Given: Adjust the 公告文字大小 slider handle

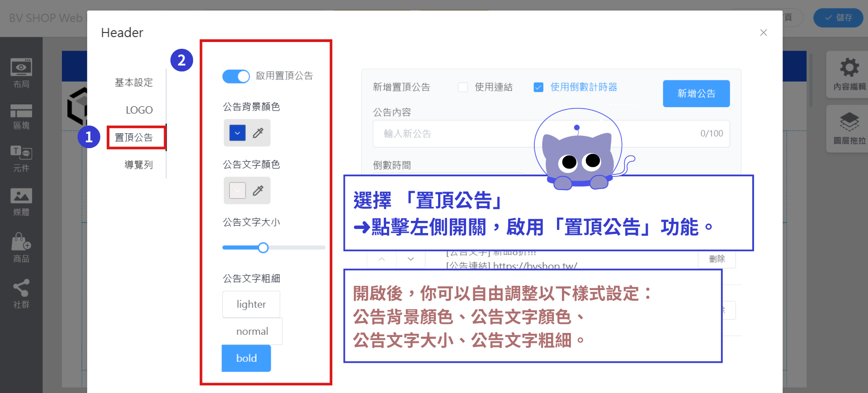Looking at the screenshot, I should click(263, 248).
